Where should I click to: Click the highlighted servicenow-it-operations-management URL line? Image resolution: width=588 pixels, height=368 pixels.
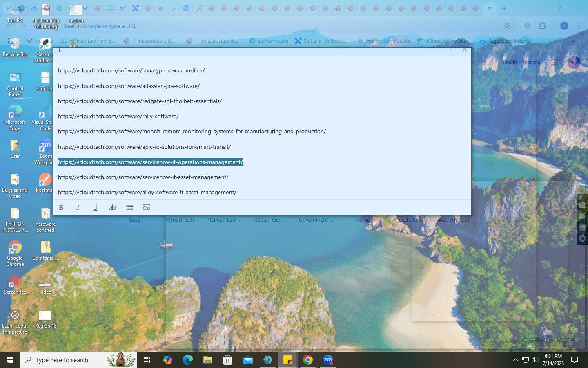point(151,162)
